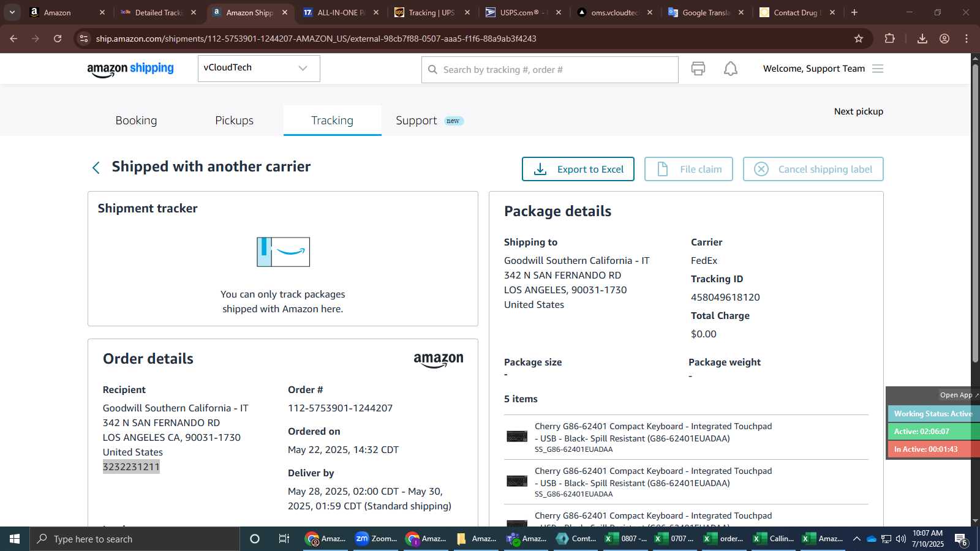Click Windows taskbar search box
The width and height of the screenshot is (980, 551).
click(x=135, y=539)
